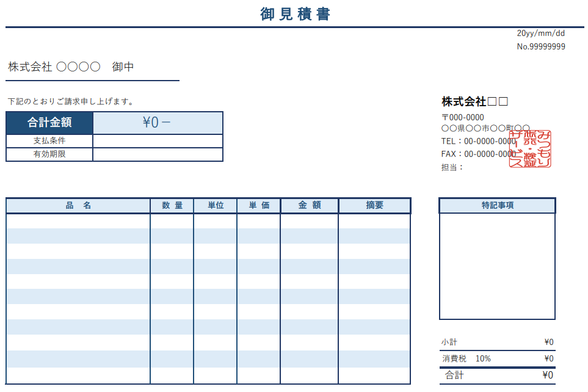Image resolution: width=588 pixels, height=392 pixels.
Task: Select the 株式会社□□ sender company name
Action: click(474, 101)
